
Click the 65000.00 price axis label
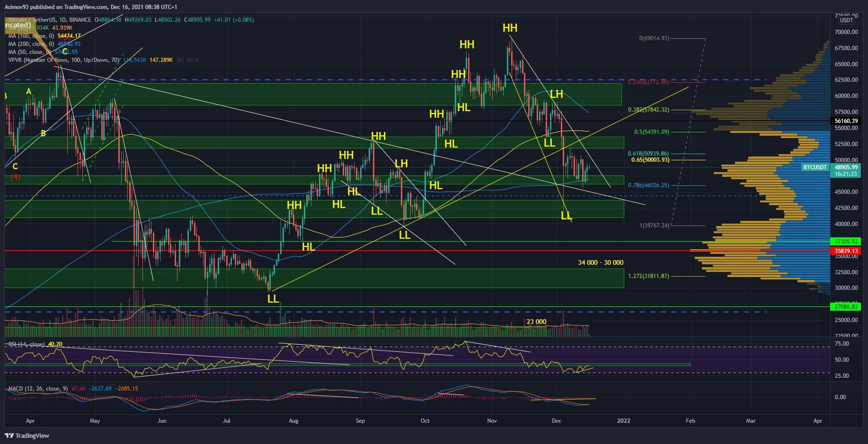tap(846, 64)
